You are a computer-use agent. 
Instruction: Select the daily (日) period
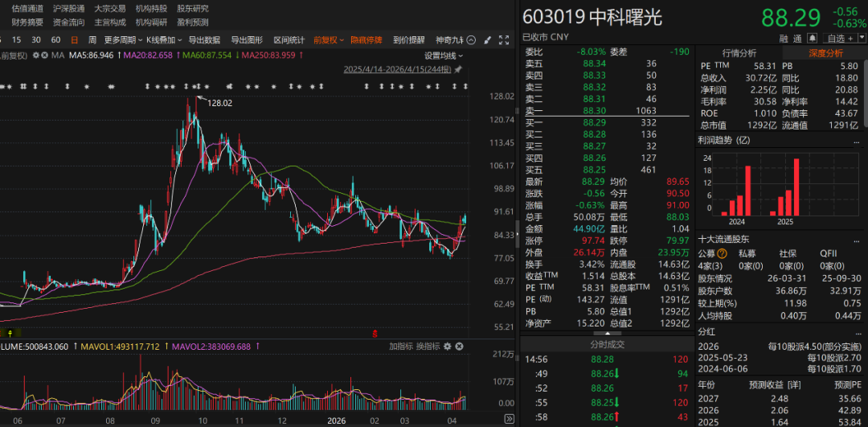74,39
